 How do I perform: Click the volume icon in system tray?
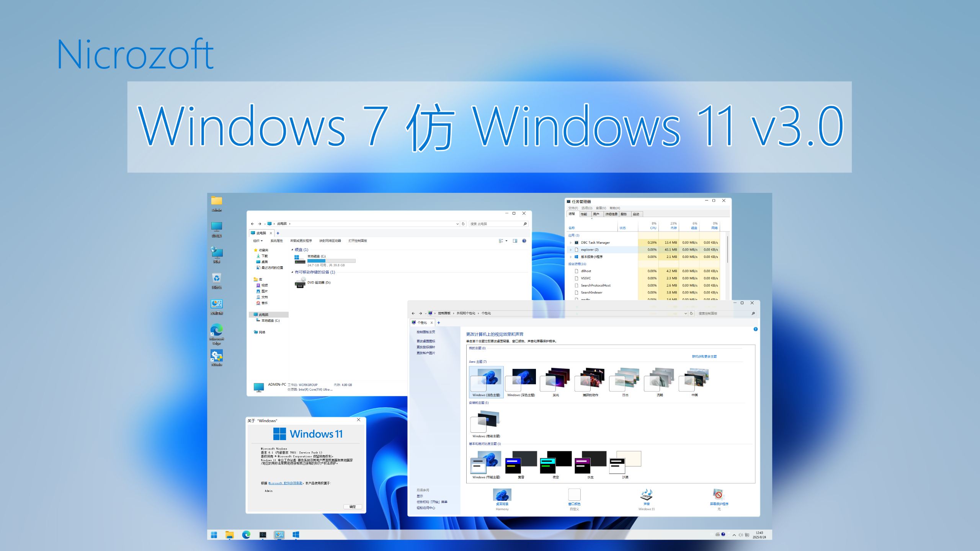pos(740,535)
